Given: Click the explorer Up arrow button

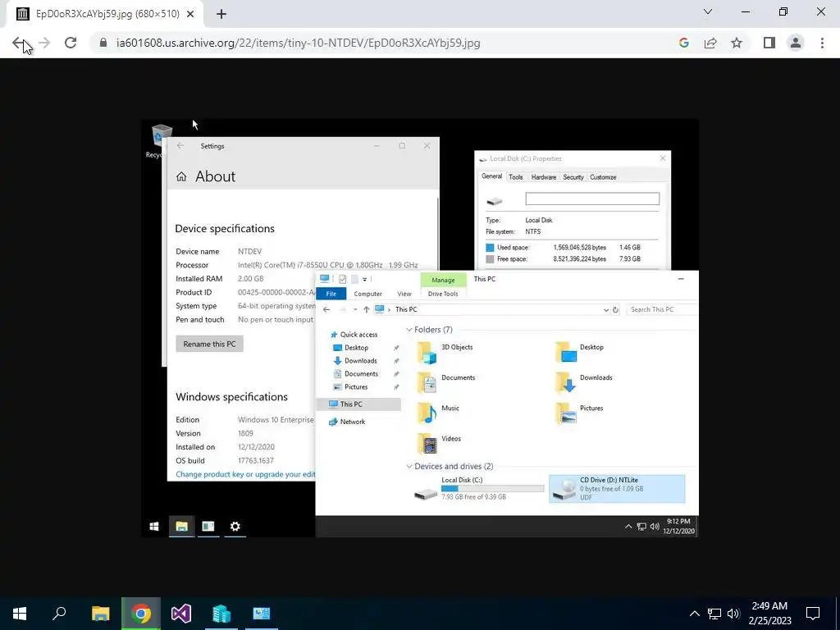Looking at the screenshot, I should [x=367, y=309].
